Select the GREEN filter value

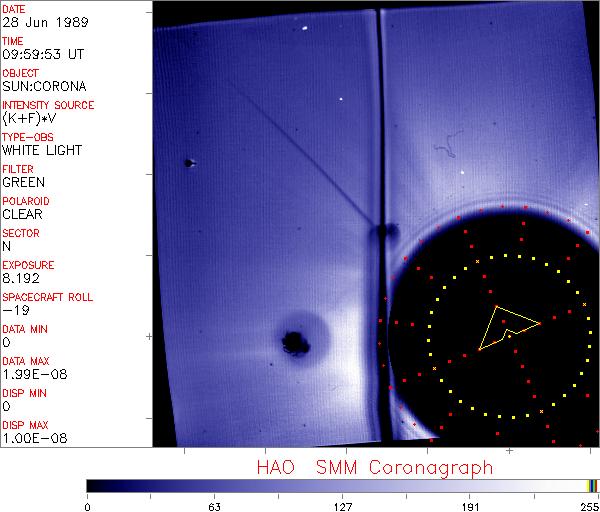pos(24,182)
